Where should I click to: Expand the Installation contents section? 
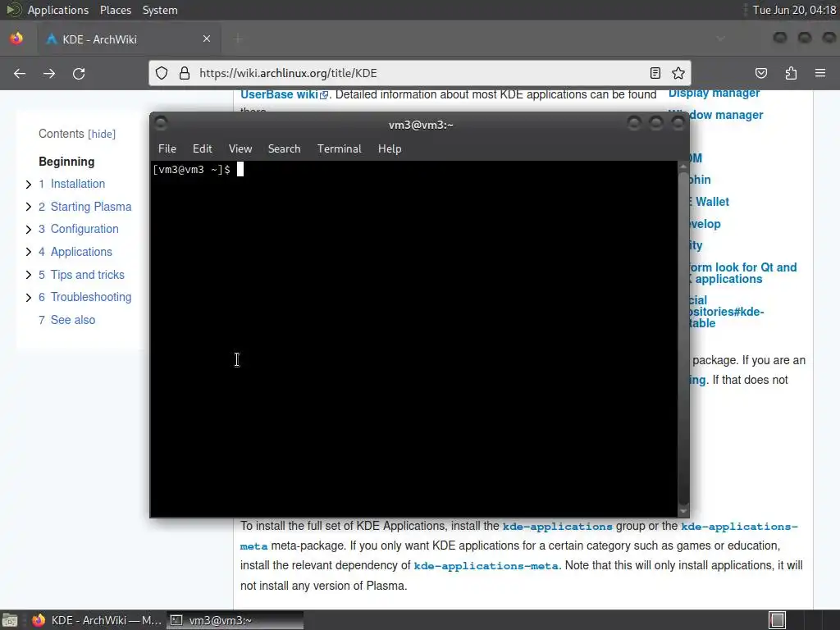(29, 185)
